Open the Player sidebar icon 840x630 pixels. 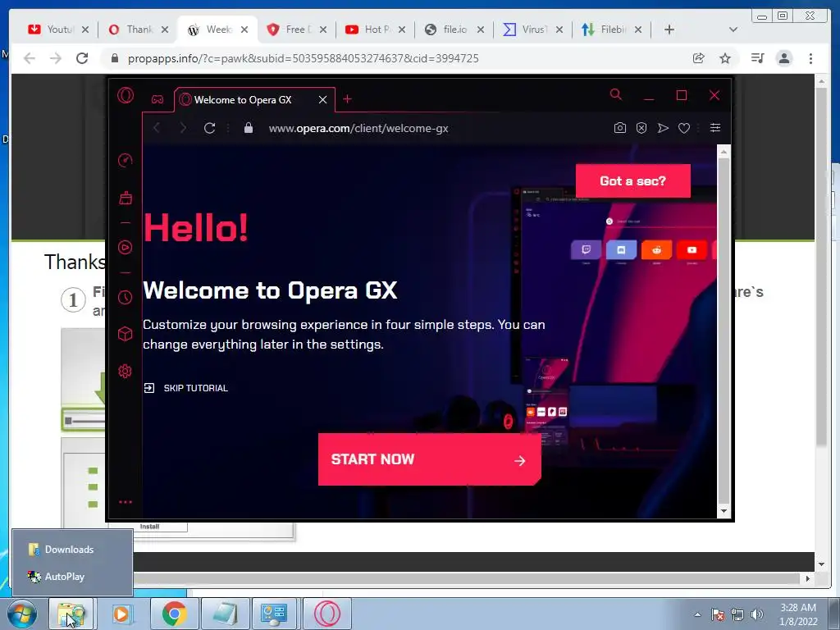[x=125, y=247]
